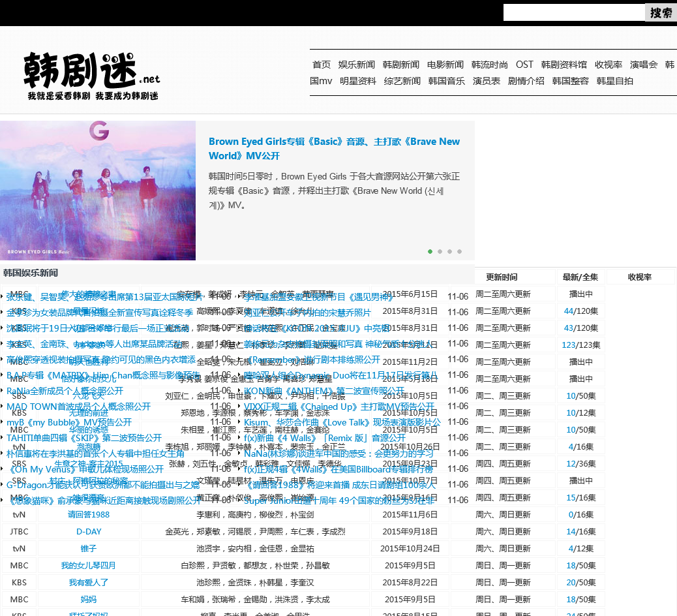Click the 韩剧迷.net site logo
This screenshot has width=677, height=616.
(x=91, y=76)
